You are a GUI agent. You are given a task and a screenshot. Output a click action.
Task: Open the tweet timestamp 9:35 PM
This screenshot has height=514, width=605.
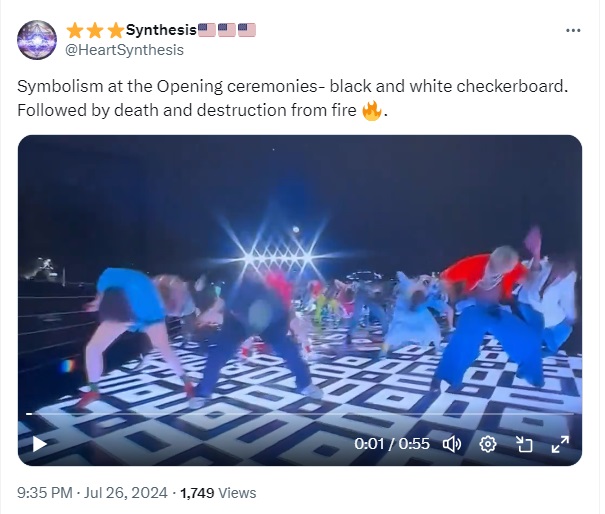point(45,493)
